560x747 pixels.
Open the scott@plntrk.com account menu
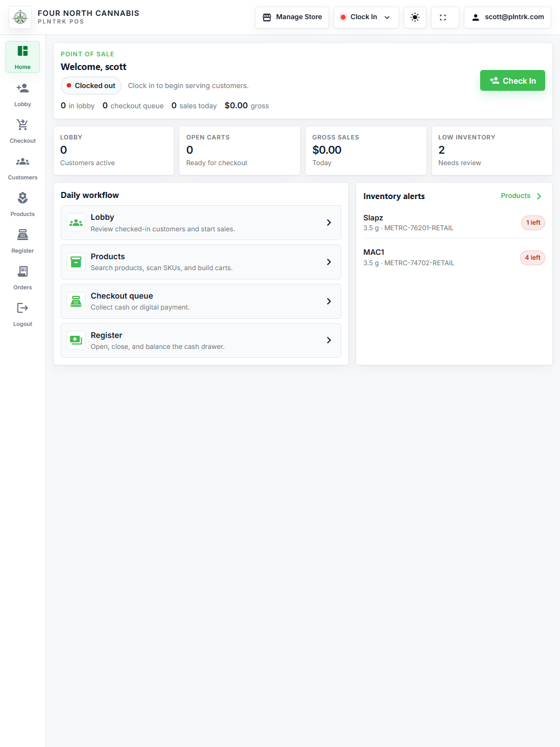(507, 17)
